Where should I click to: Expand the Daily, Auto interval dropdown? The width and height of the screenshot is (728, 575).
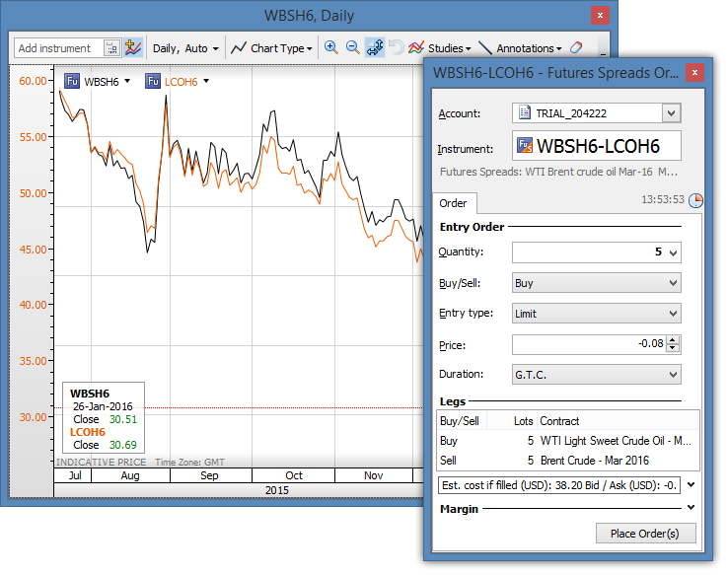[x=185, y=47]
